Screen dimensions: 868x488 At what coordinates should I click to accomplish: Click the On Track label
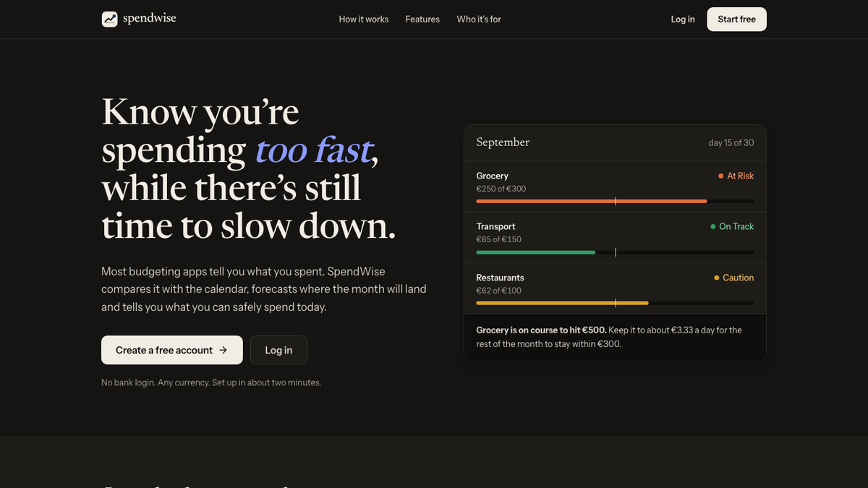[736, 226]
